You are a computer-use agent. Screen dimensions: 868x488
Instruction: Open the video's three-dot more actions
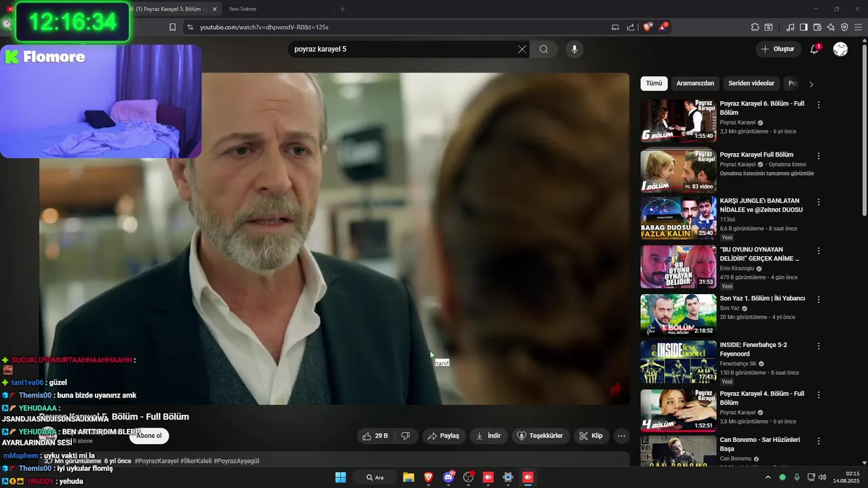621,436
